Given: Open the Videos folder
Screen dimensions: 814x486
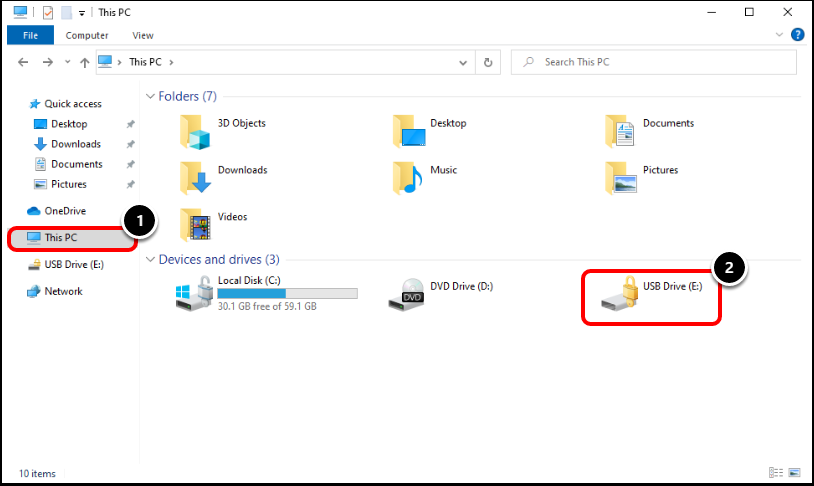Looking at the screenshot, I should (214, 224).
